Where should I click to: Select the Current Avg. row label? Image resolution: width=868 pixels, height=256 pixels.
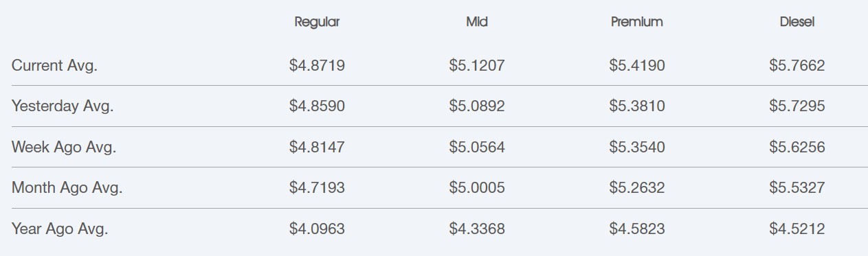point(54,66)
